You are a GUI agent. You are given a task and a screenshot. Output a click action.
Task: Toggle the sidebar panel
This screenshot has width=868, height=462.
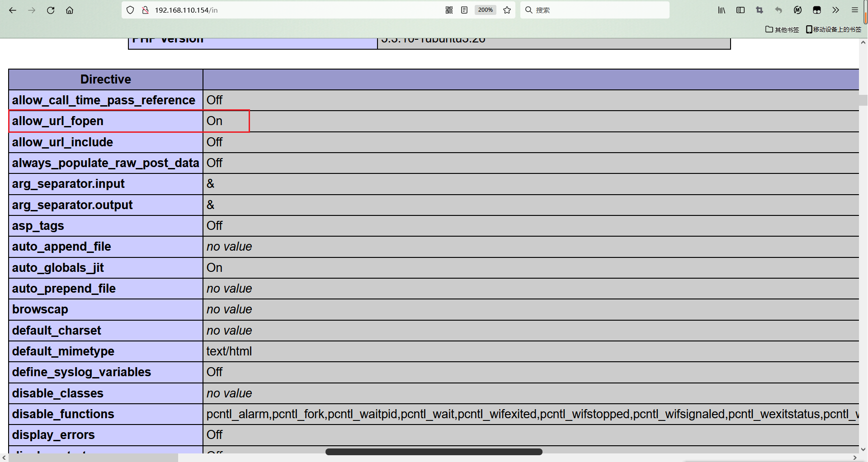click(x=741, y=10)
